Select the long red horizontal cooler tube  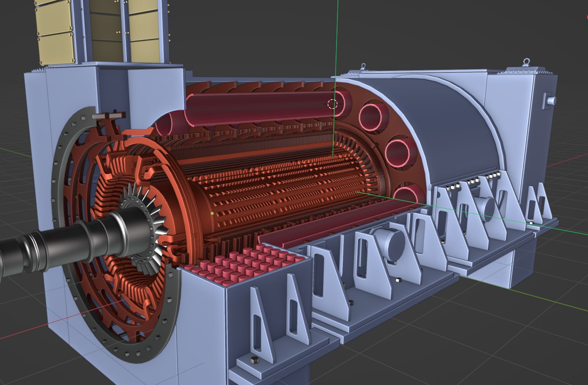click(x=262, y=108)
